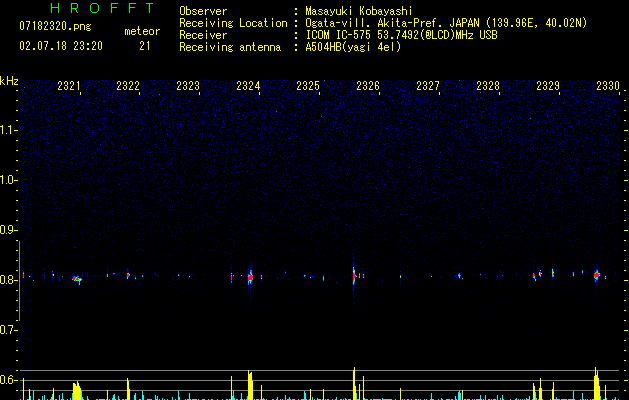Image resolution: width=629 pixels, height=400 pixels.
Task: Click the date stamp 02.07.18 23:20
Action: click(x=61, y=46)
